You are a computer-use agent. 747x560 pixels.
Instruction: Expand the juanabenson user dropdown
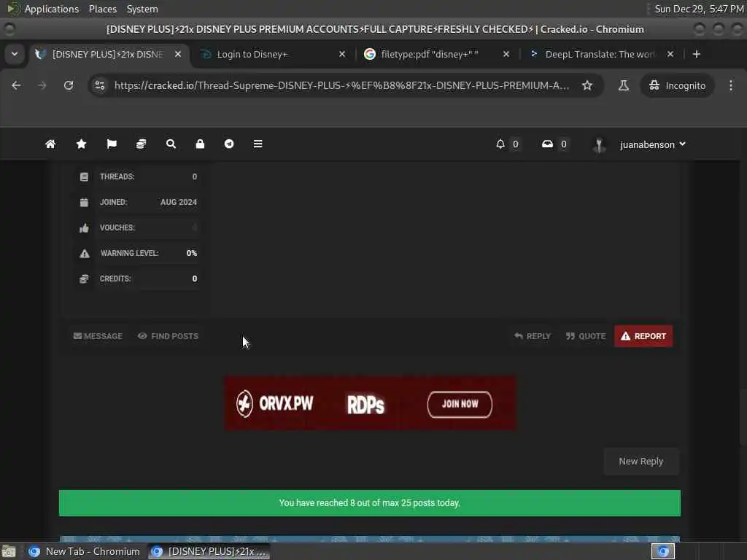pos(652,144)
